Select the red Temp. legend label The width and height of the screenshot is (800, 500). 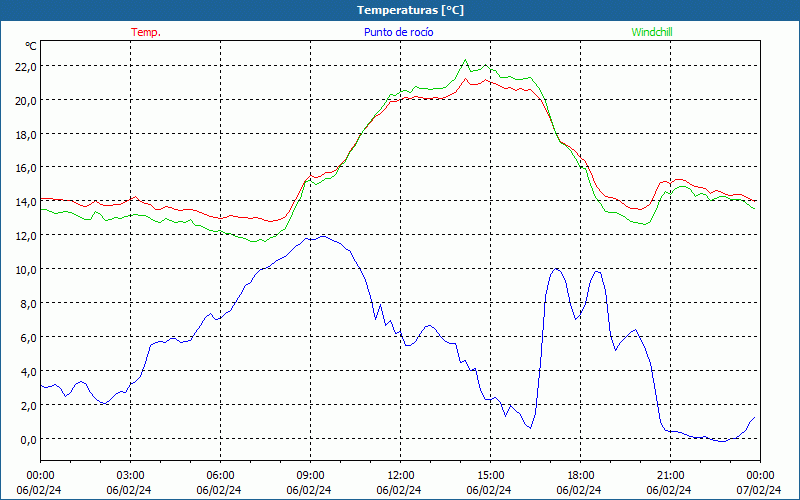[146, 32]
